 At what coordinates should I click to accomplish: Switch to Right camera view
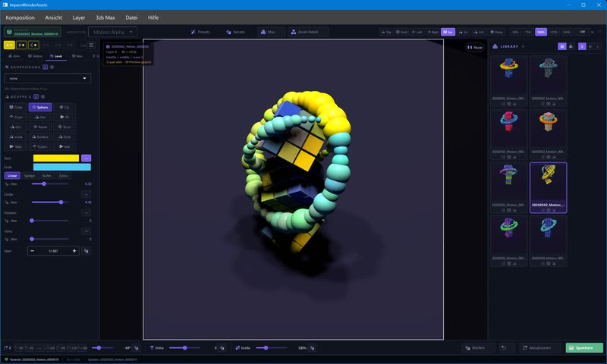432,32
